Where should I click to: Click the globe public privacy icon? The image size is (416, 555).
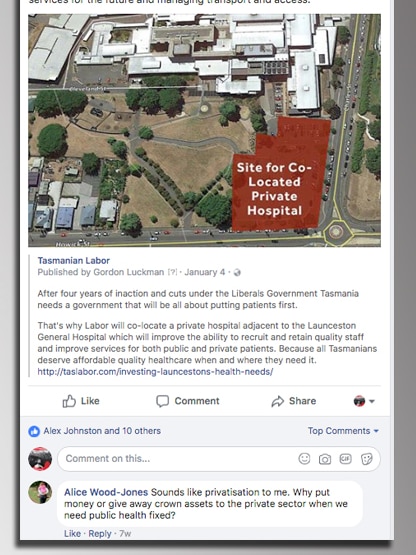pos(237,272)
